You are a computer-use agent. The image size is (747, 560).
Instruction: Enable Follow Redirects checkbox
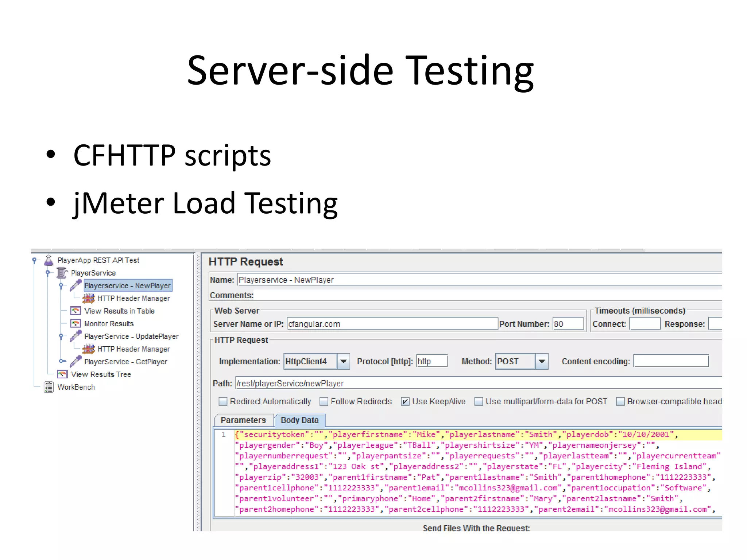(x=324, y=401)
